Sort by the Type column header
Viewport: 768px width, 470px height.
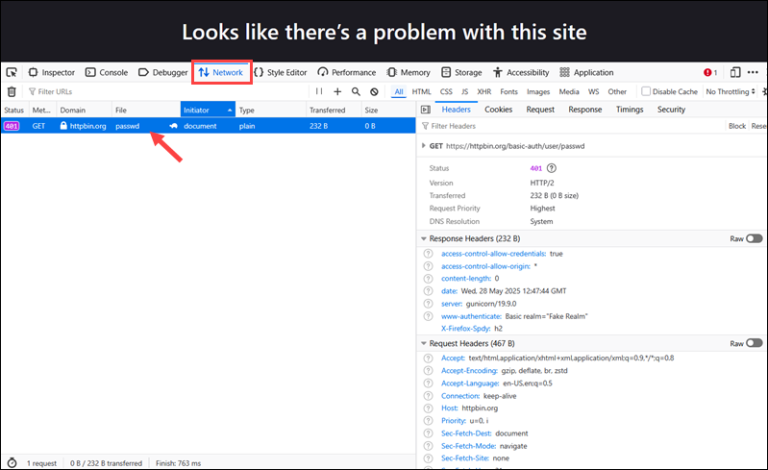271,110
